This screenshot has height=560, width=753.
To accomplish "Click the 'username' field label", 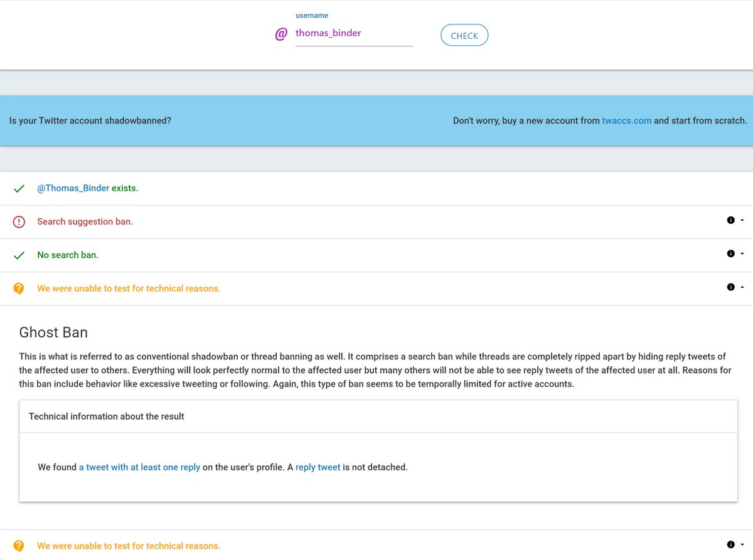I will coord(312,16).
